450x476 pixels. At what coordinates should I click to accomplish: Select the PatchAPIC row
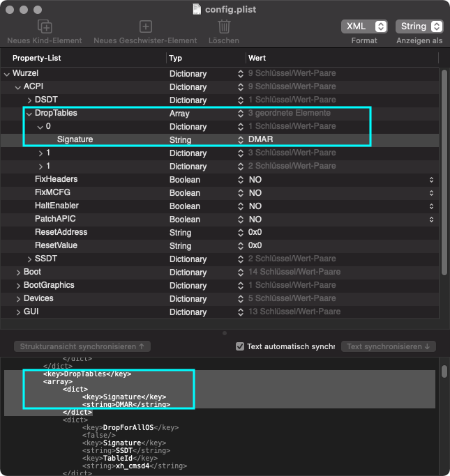click(x=219, y=219)
